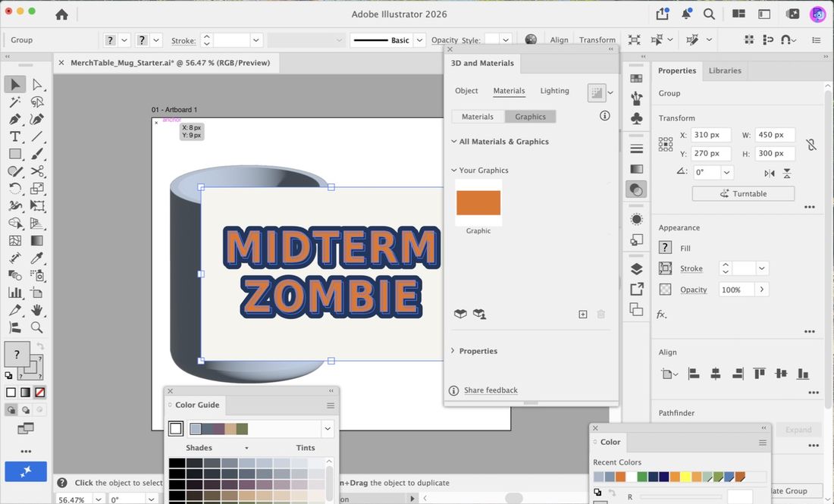
Task: Select the transform reference point grid
Action: click(x=666, y=144)
